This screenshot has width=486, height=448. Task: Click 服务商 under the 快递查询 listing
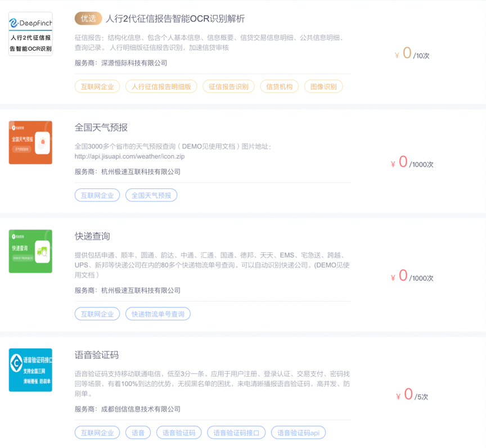pos(127,291)
